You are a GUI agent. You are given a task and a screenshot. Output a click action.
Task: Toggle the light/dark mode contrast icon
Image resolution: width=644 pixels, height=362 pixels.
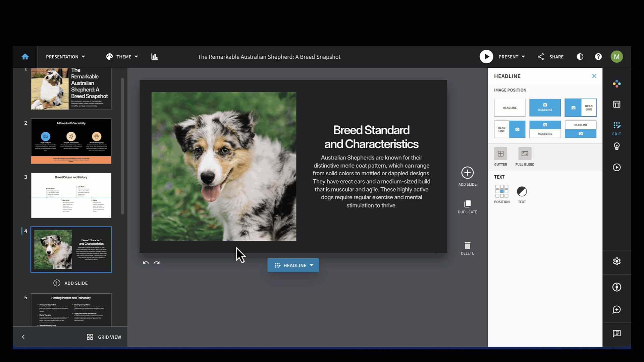tap(580, 57)
